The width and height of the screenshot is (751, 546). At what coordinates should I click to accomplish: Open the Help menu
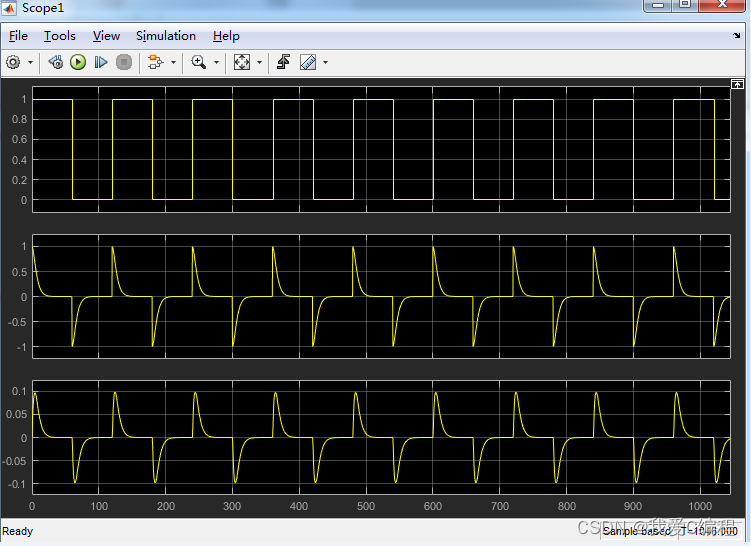(x=226, y=36)
